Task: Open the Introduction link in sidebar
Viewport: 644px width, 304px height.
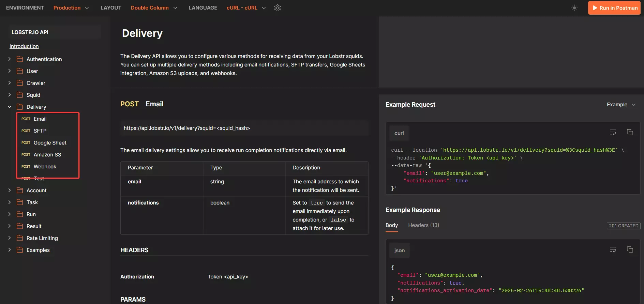Action: [x=24, y=46]
